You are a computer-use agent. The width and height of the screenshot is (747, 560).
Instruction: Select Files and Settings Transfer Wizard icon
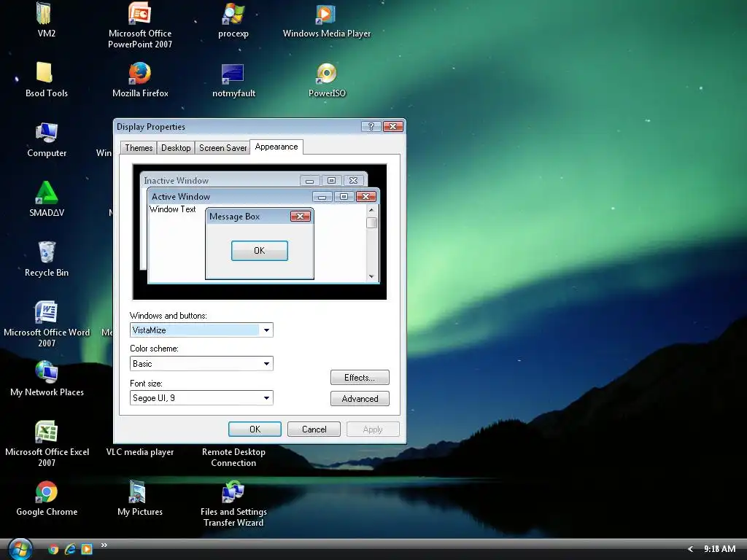(233, 492)
